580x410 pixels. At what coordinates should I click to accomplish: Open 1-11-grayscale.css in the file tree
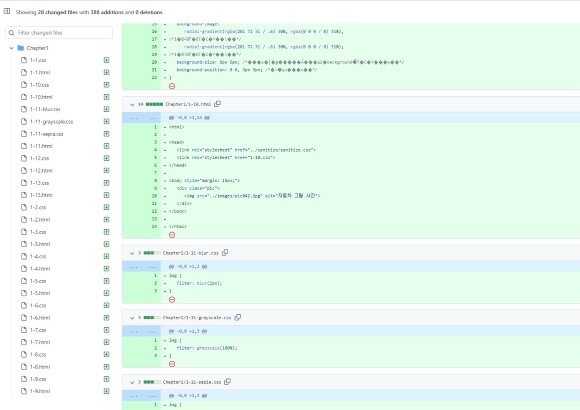coord(51,121)
